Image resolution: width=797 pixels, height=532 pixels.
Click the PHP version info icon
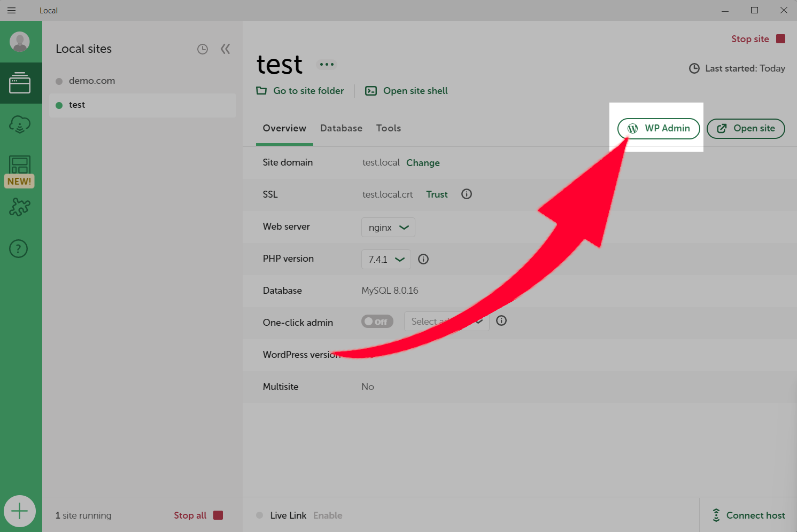coord(423,259)
